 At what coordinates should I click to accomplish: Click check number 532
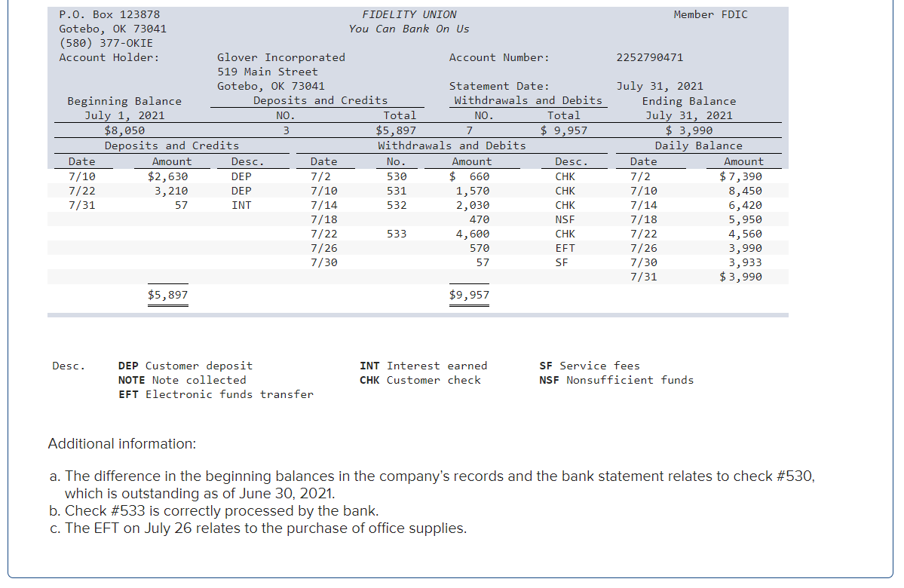pos(397,205)
